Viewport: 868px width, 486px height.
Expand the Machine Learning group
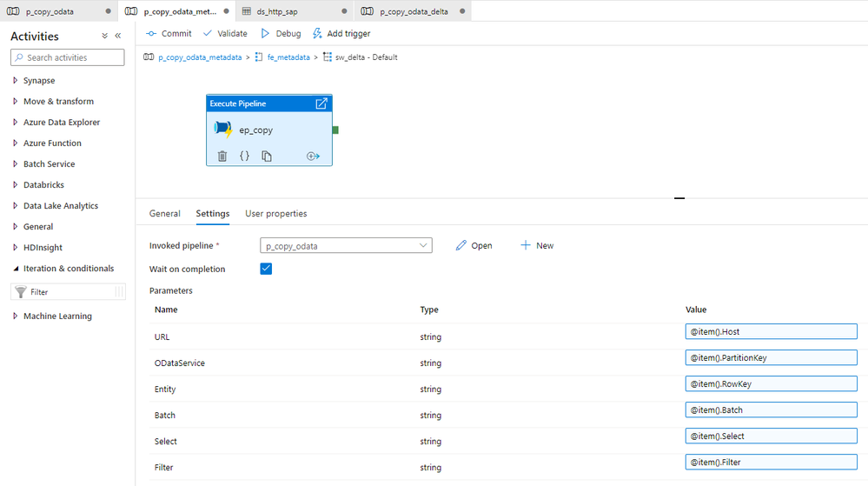(15, 316)
